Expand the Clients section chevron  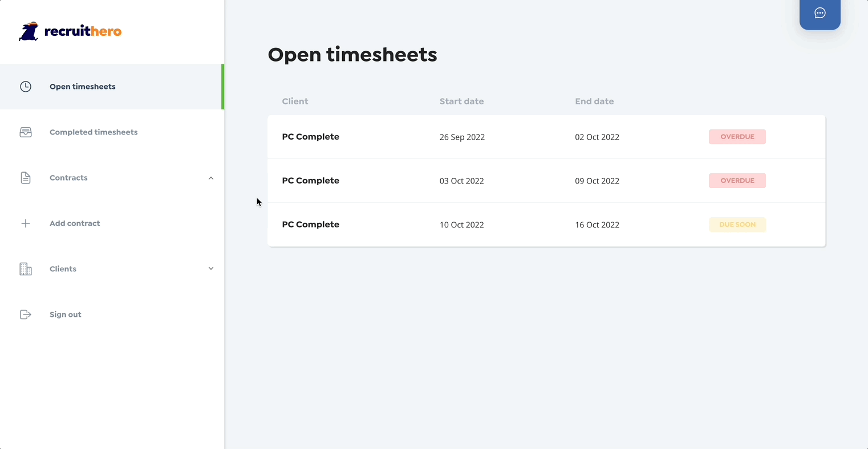click(x=211, y=268)
